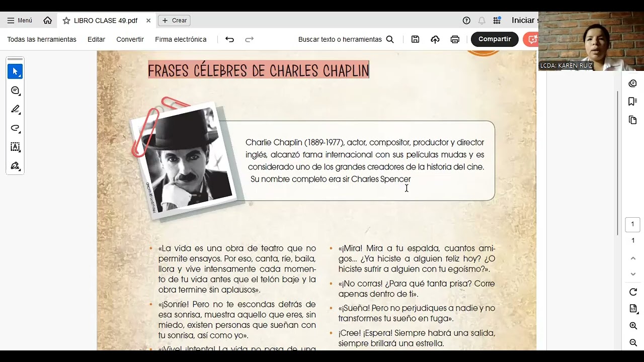Click Buscar texto o herramientas search

click(346, 39)
